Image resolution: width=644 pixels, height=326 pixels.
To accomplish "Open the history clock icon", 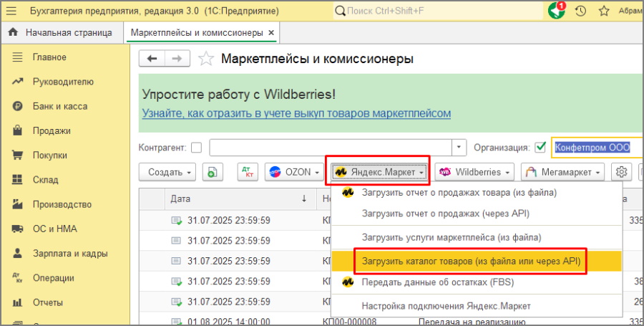I will [x=580, y=11].
